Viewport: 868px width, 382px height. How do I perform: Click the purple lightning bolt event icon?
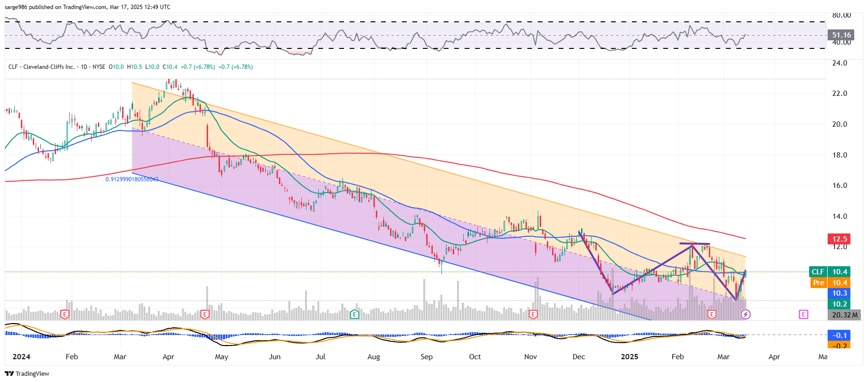[745, 314]
